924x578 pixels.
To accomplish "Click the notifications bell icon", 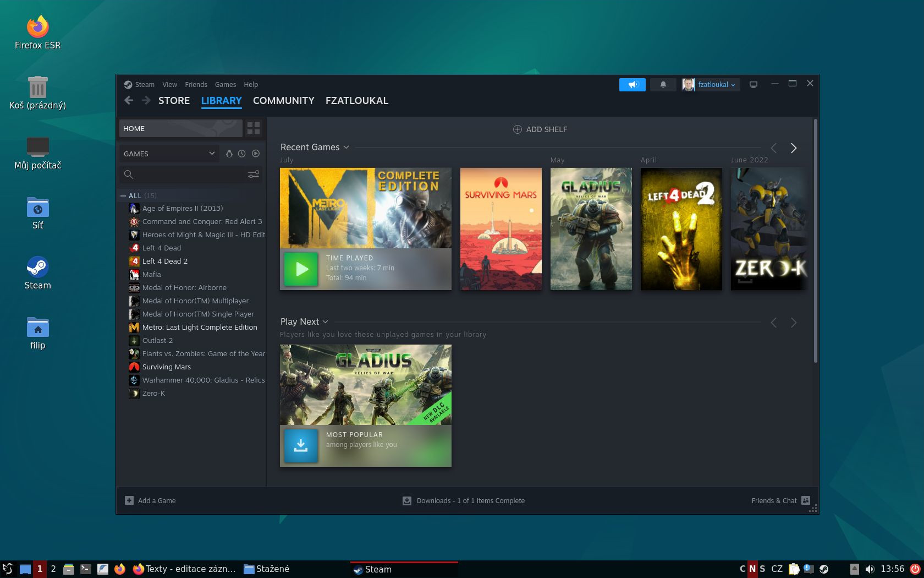I will [663, 84].
